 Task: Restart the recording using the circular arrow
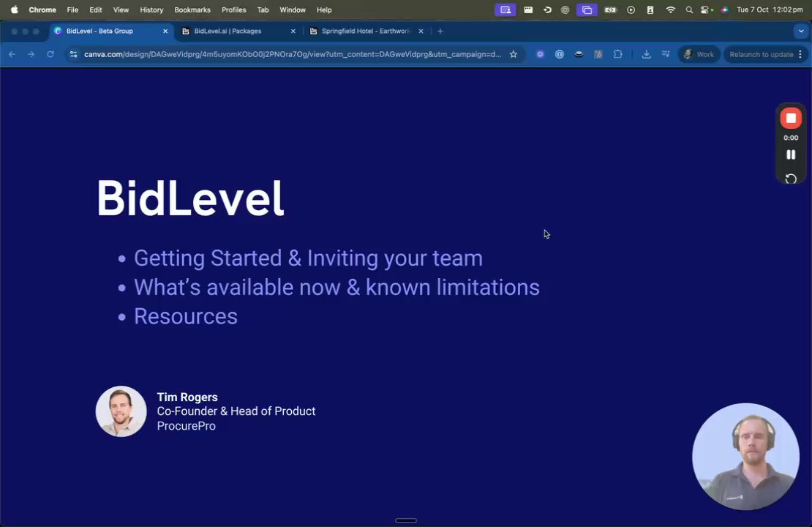pyautogui.click(x=791, y=179)
